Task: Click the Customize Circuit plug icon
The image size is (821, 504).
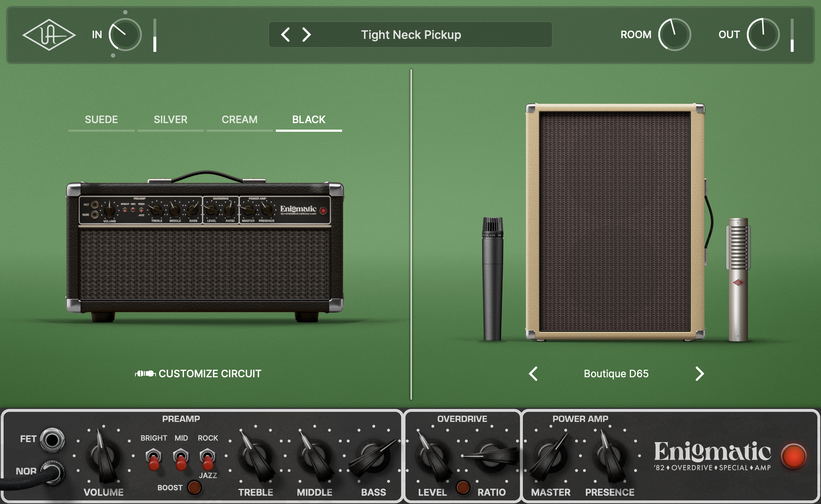Action: (145, 374)
